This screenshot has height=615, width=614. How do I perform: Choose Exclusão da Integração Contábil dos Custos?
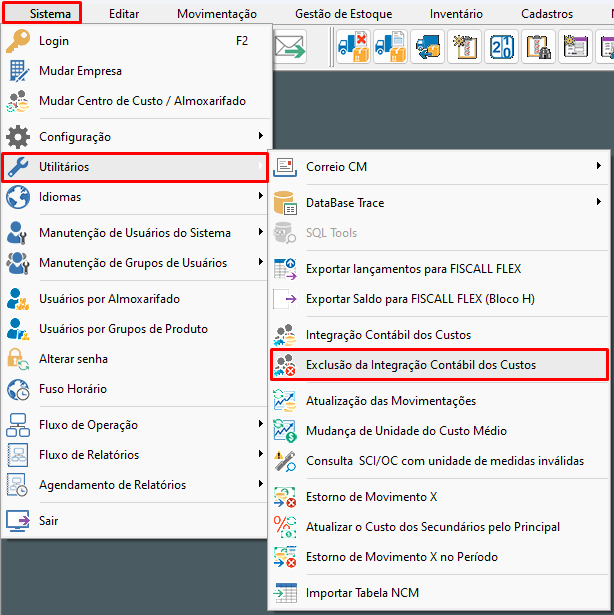[x=439, y=365]
